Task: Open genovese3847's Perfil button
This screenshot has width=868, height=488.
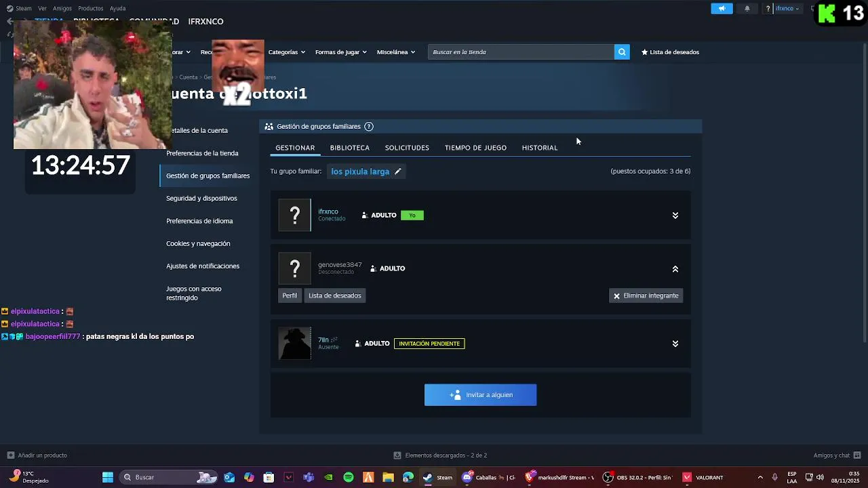Action: tap(290, 296)
